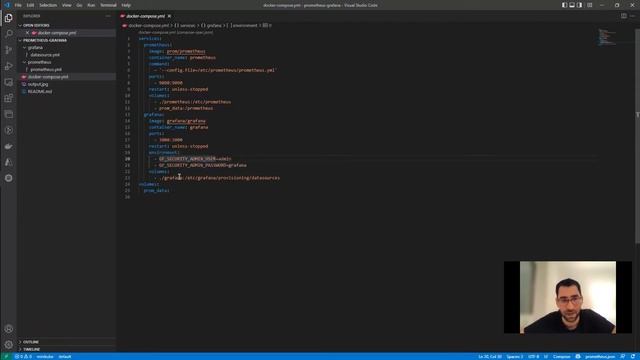
Task: Open the Source Control view
Action: point(9,50)
